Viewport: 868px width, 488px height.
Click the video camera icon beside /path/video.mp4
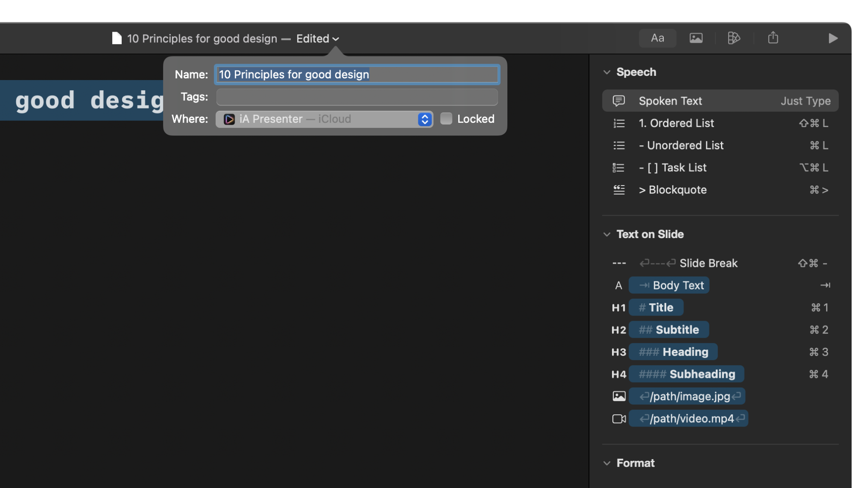(x=618, y=419)
